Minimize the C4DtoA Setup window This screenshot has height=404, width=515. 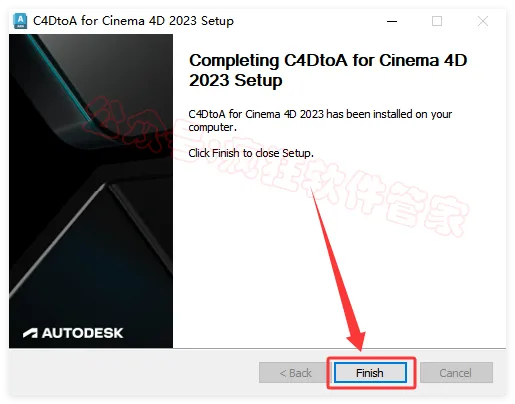(x=392, y=21)
